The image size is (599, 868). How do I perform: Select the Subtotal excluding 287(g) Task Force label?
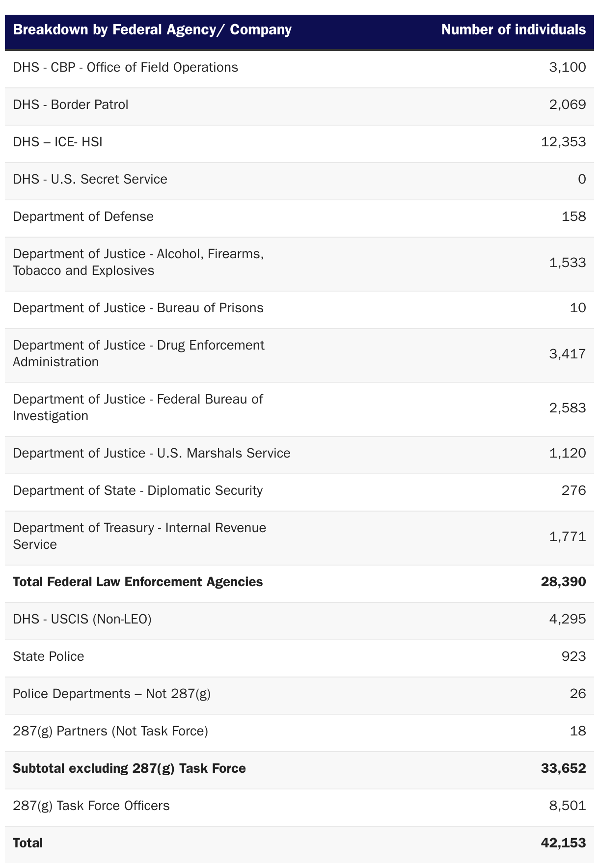click(x=129, y=768)
